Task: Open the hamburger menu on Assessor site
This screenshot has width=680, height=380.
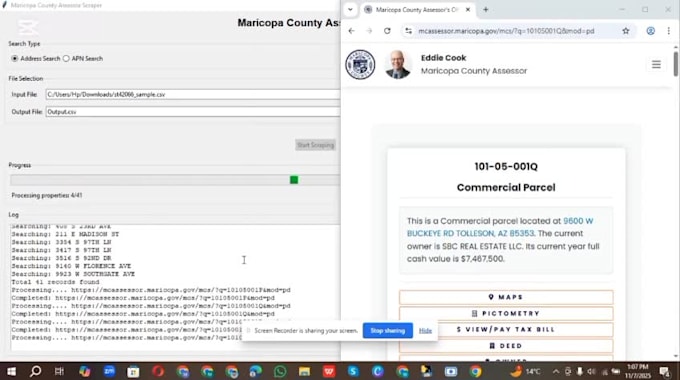Action: 656,65
